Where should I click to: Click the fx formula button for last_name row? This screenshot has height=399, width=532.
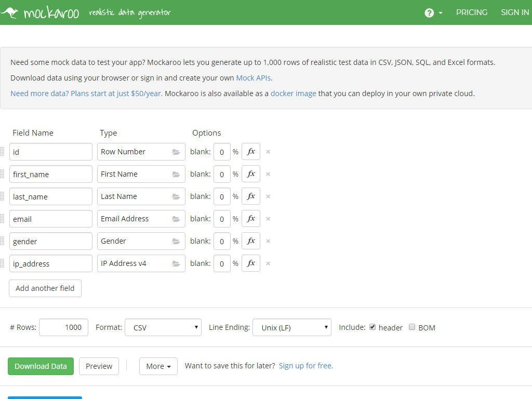point(251,196)
